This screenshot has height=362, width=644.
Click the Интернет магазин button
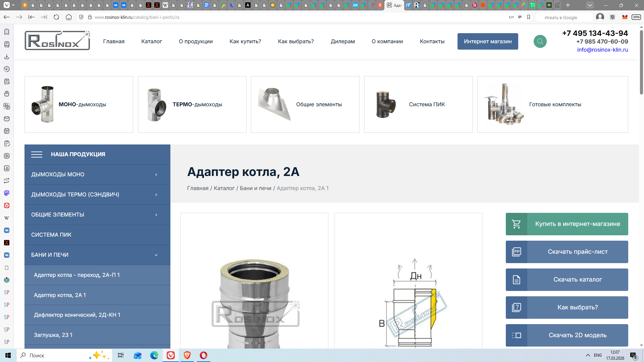(487, 41)
